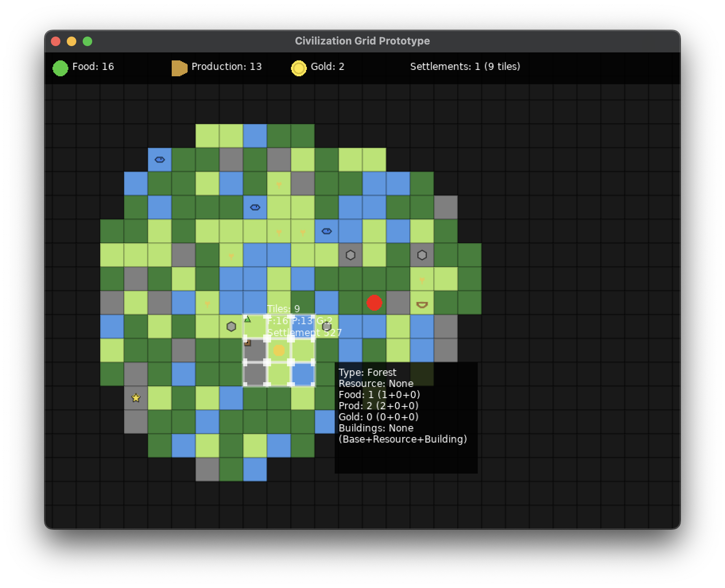This screenshot has height=588, width=725.
Task: Click the Settlement 527 label on the map
Action: [304, 332]
